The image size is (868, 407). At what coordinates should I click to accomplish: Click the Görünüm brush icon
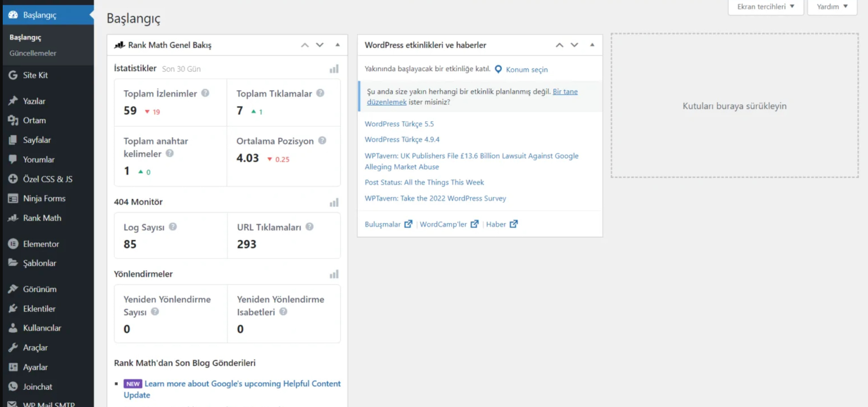13,289
